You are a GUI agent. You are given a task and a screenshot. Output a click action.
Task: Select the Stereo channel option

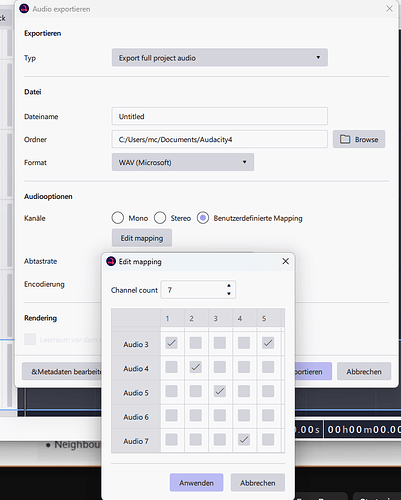(x=160, y=218)
